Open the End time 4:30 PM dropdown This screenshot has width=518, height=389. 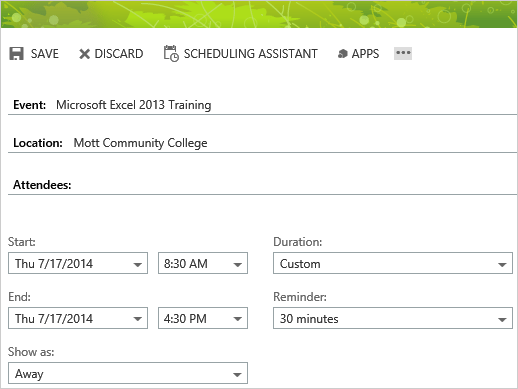pyautogui.click(x=203, y=318)
